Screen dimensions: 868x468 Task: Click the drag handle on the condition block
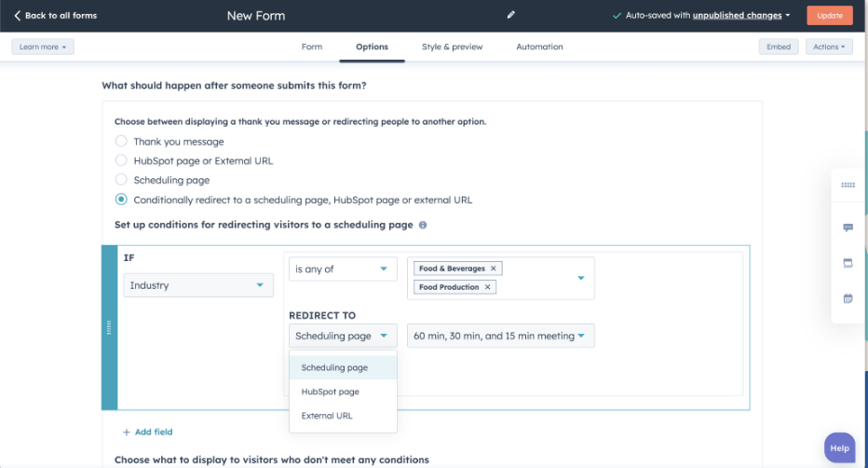pyautogui.click(x=109, y=327)
